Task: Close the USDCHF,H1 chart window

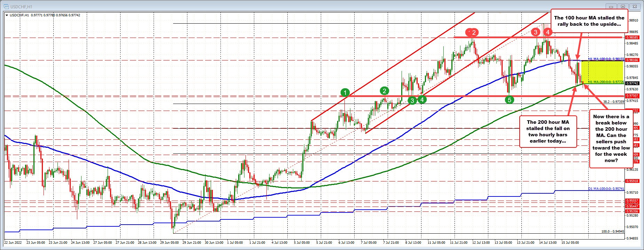Action: click(635, 6)
